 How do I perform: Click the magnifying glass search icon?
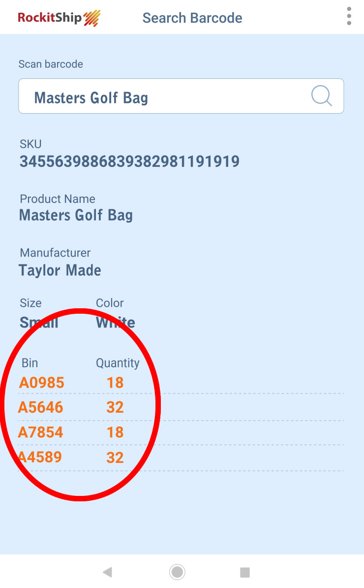[x=322, y=96]
